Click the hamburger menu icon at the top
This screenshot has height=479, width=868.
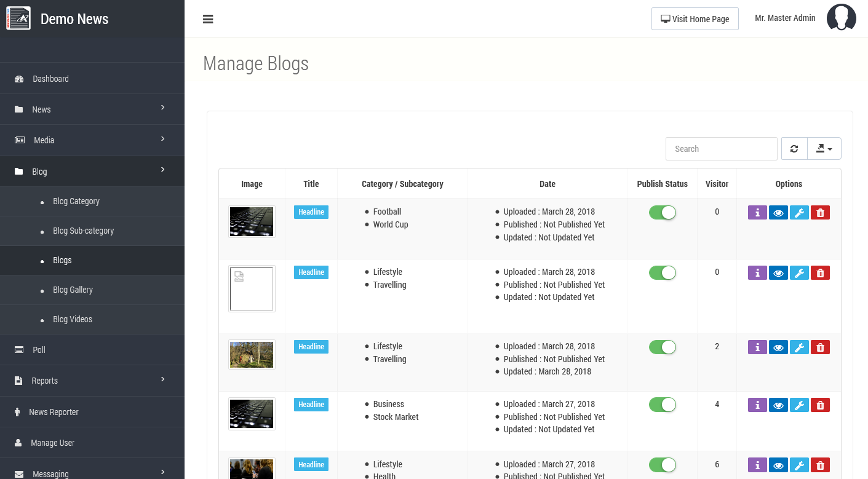tap(208, 19)
